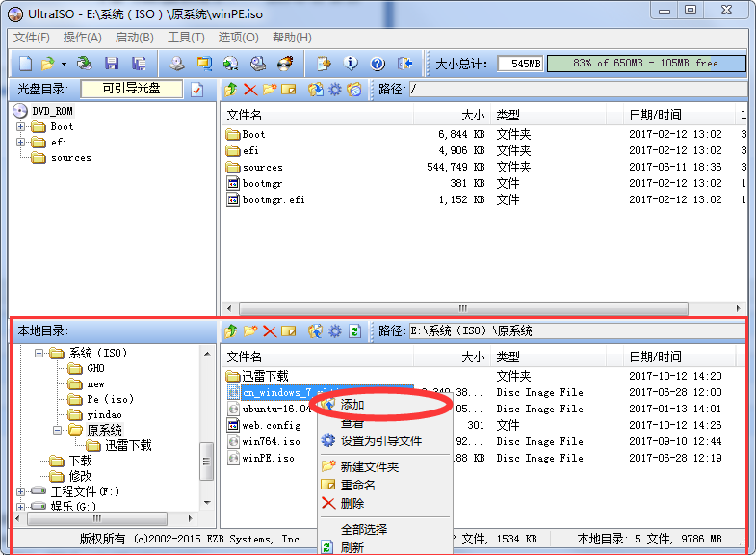
Task: Click the local tree vertical scrollbar thumb
Action: [x=206, y=462]
